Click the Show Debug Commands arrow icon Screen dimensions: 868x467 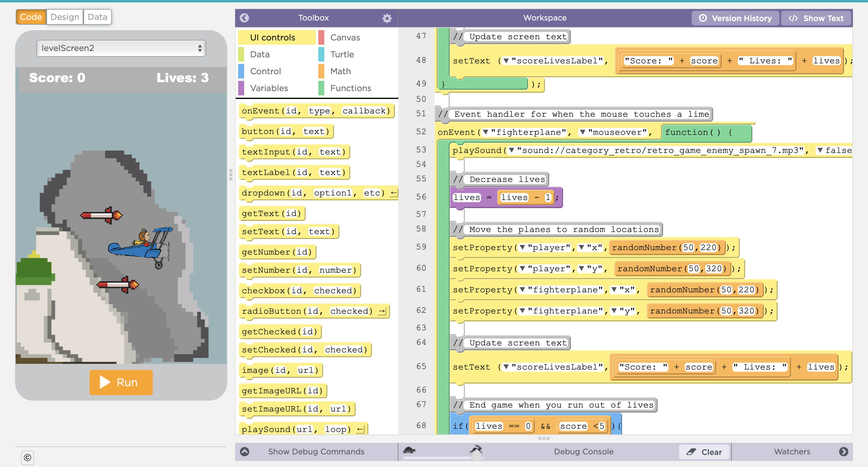tap(245, 452)
